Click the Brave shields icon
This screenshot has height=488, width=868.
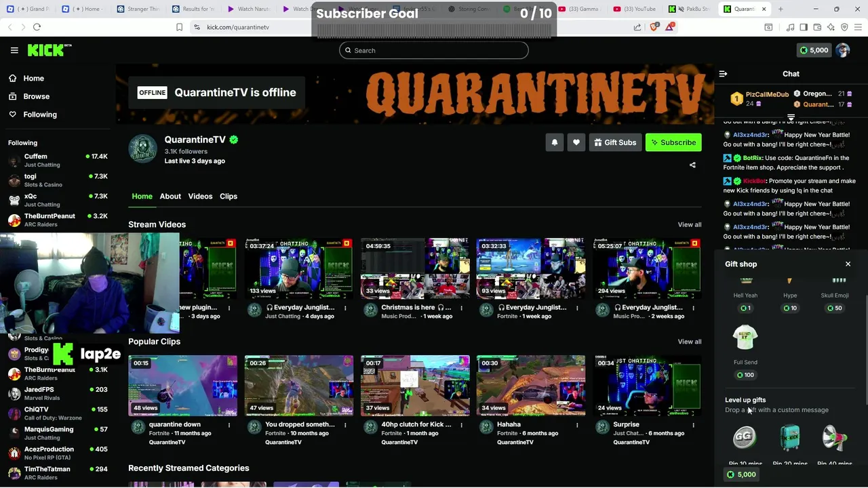654,27
